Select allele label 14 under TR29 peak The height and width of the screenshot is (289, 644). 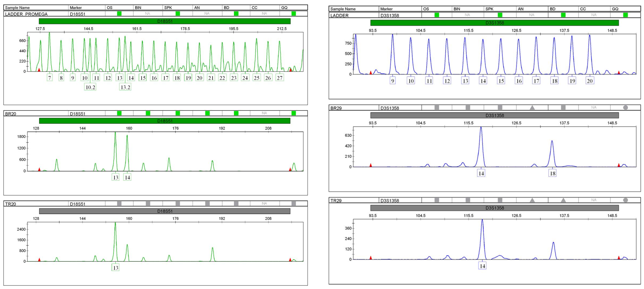point(482,266)
